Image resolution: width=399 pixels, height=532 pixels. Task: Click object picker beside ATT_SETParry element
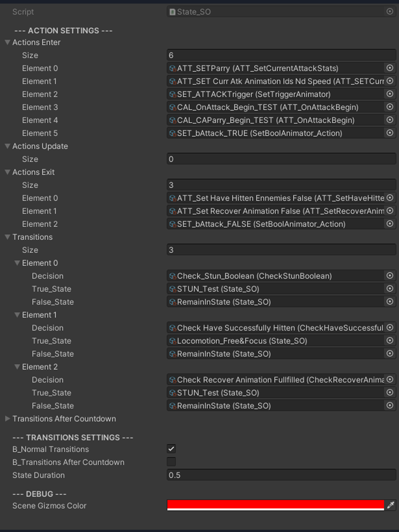[390, 68]
